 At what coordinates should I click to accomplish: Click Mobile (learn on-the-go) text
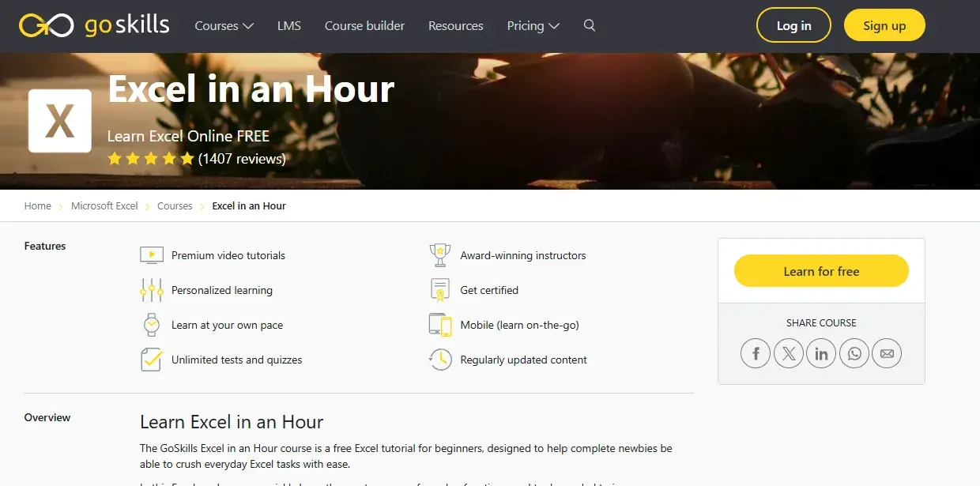pyautogui.click(x=520, y=325)
